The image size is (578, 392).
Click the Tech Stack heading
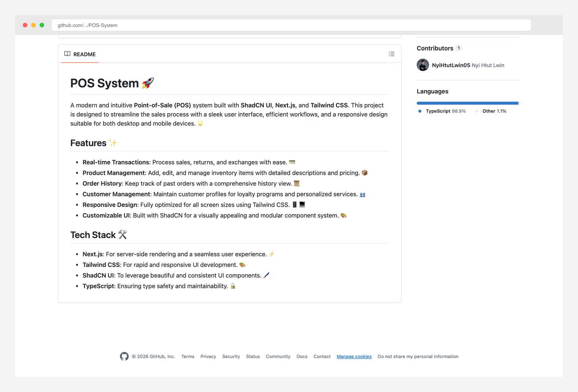click(93, 235)
